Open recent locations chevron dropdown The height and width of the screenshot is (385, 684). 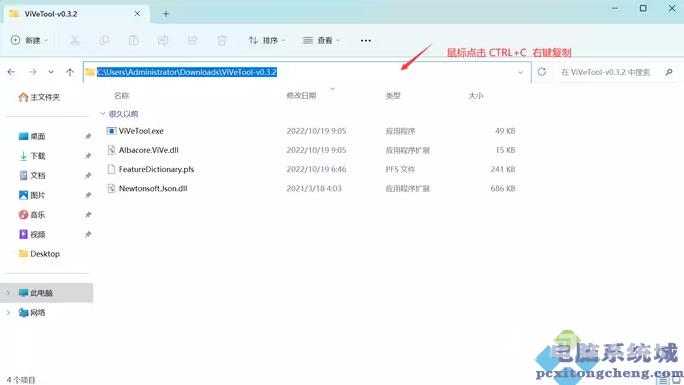[x=51, y=72]
